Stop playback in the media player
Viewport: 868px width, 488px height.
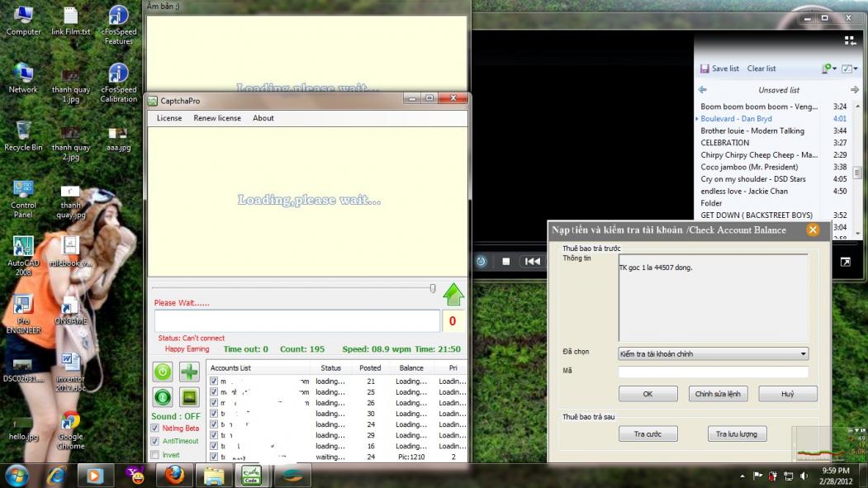(x=506, y=261)
